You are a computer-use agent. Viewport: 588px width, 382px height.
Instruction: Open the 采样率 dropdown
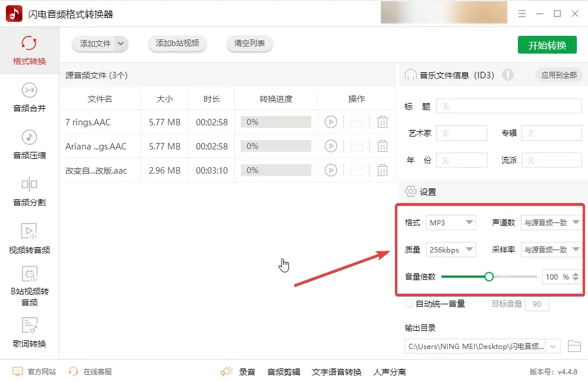pos(552,250)
